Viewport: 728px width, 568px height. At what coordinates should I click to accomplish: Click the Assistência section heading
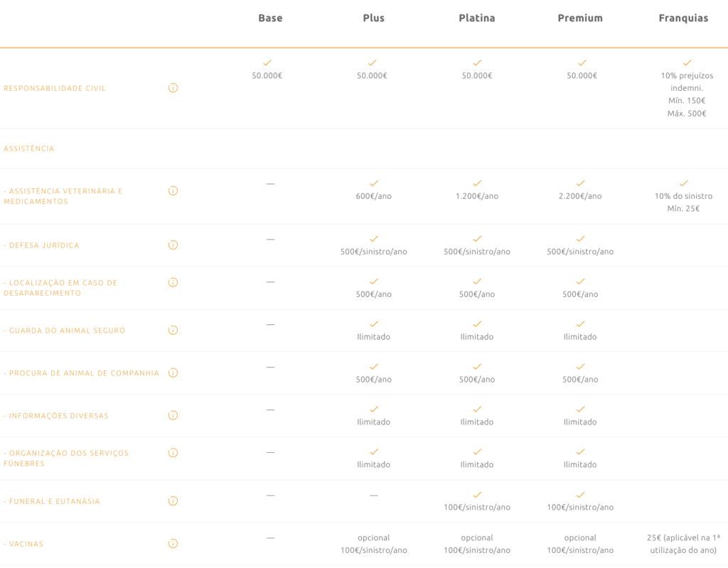[29, 149]
